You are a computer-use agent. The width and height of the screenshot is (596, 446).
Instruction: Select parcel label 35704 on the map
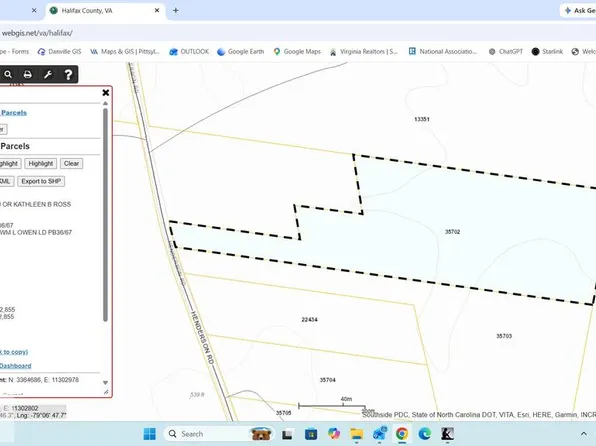328,380
